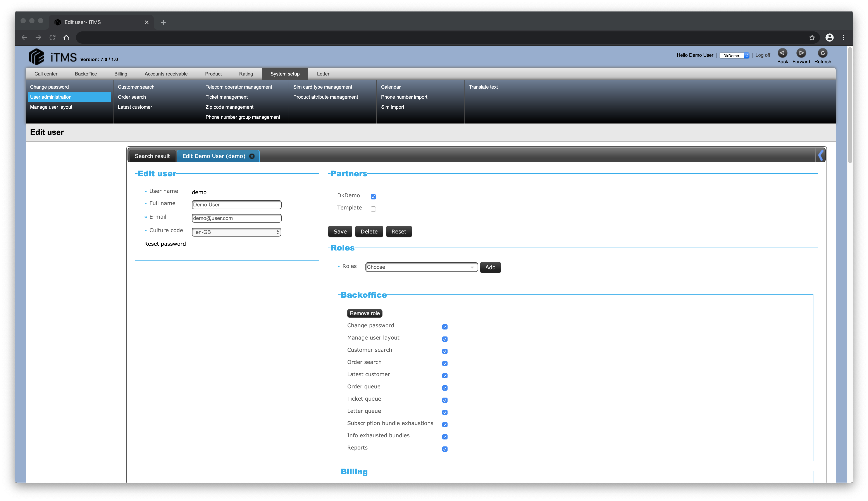Open the Product menu
Viewport: 868px width, 501px height.
point(213,74)
